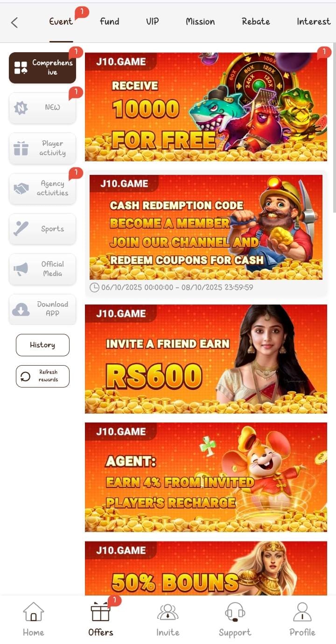Select the Sports category
The width and height of the screenshot is (336, 644).
42,229
